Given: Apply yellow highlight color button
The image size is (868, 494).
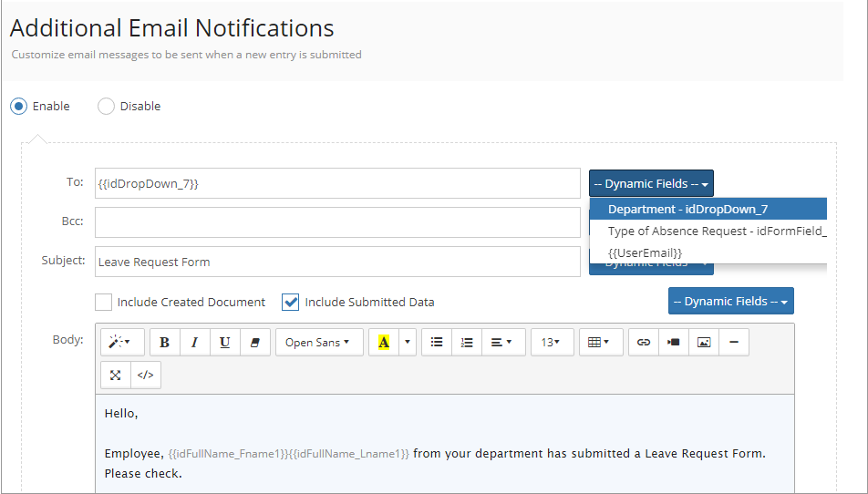Looking at the screenshot, I should tap(384, 342).
